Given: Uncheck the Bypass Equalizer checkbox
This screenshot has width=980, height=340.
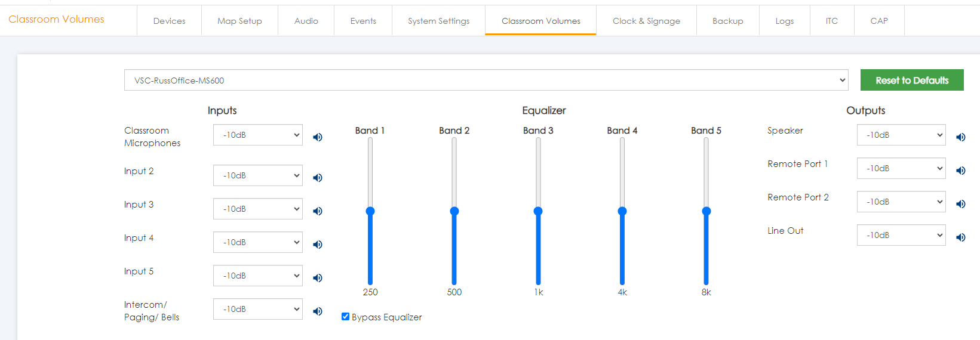Looking at the screenshot, I should 345,317.
